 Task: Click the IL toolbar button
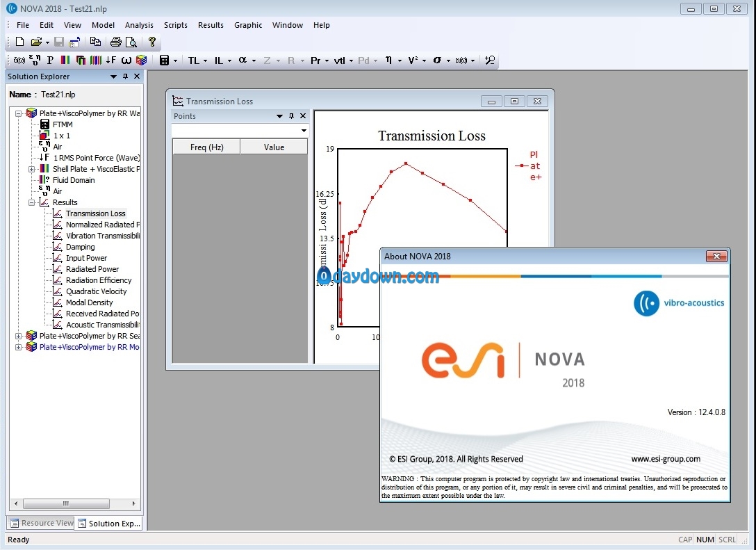tap(218, 60)
